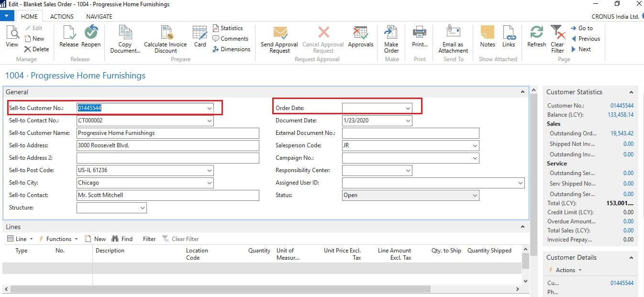Image resolution: width=644 pixels, height=297 pixels.
Task: Expand the Salesperson Code dropdown
Action: tap(475, 145)
